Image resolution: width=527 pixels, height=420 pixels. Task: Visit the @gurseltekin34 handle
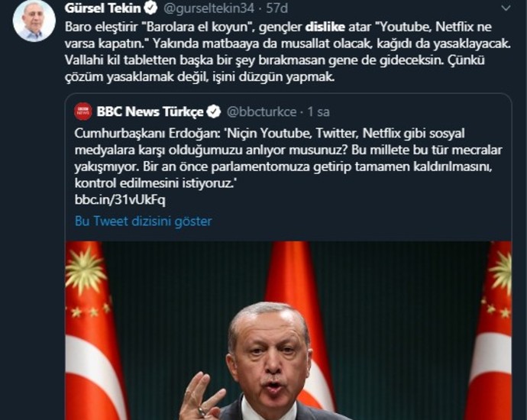click(209, 8)
